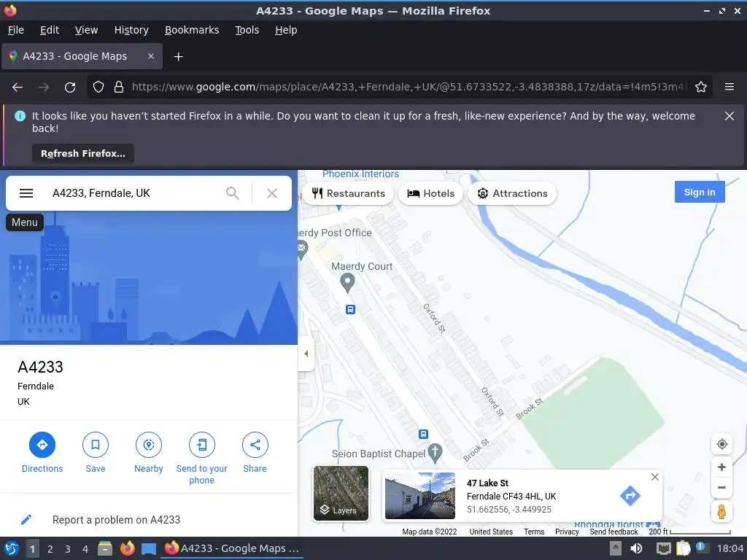Click coordinates 51.662556, -3.449925

[508, 509]
